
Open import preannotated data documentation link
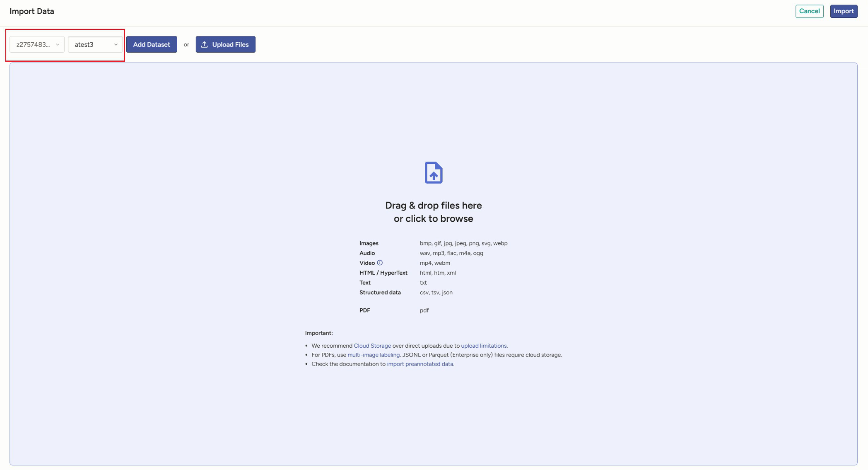pyautogui.click(x=420, y=364)
